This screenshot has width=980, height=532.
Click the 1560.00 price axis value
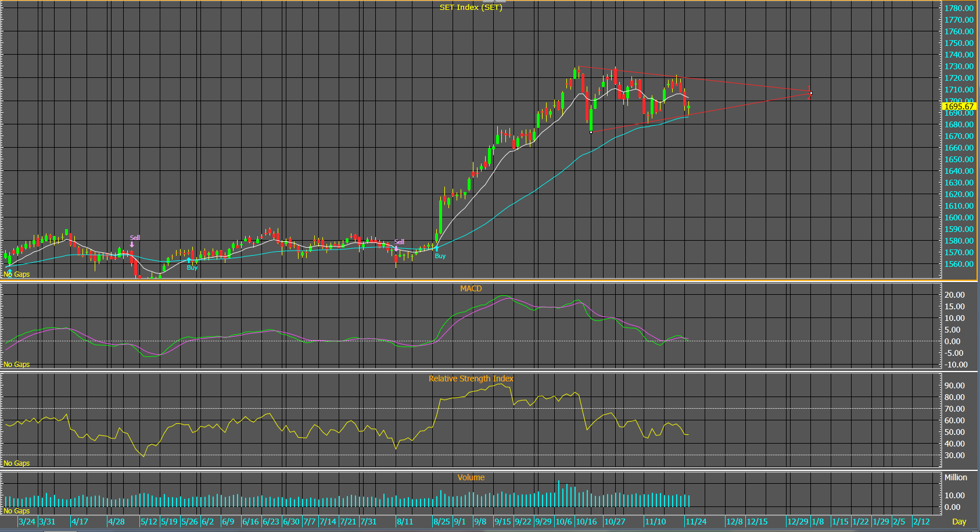tap(959, 264)
